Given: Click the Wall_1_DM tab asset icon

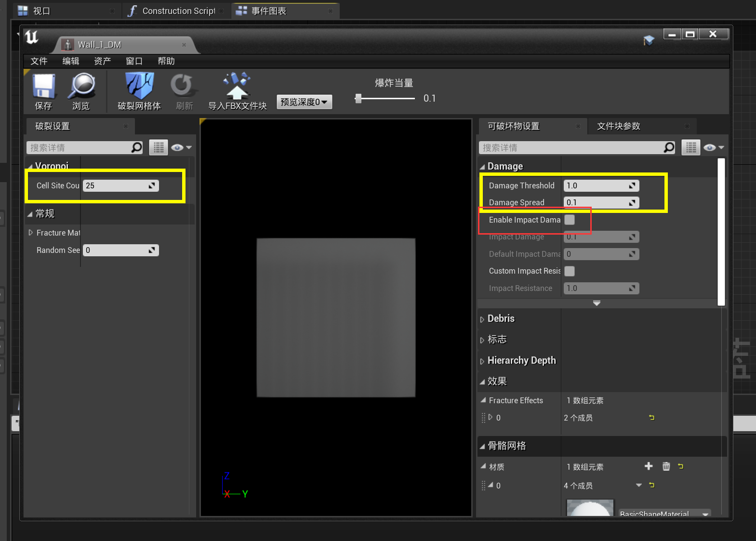Looking at the screenshot, I should point(68,45).
